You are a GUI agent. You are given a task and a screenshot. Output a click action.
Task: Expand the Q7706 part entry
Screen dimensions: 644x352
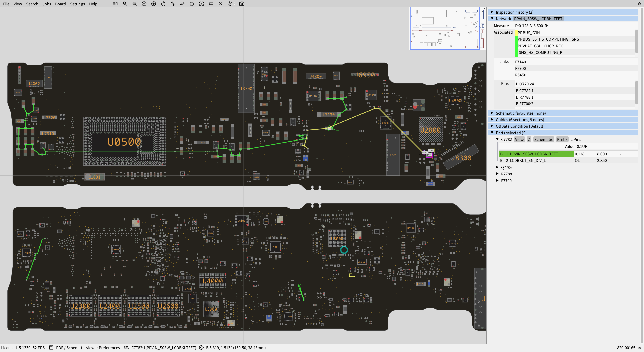497,167
